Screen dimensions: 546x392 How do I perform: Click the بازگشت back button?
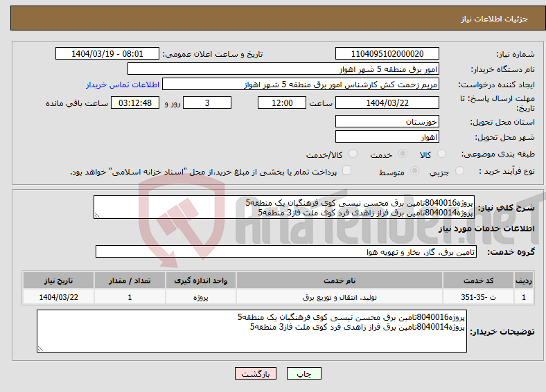tap(256, 373)
